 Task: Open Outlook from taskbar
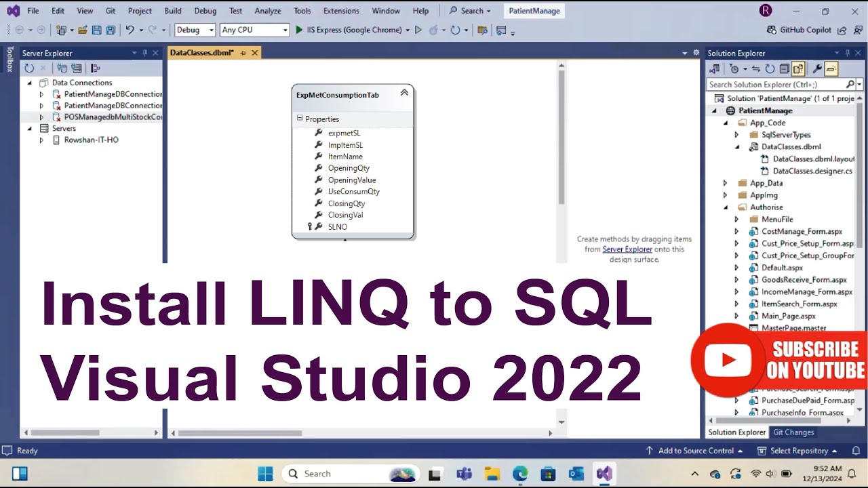point(576,474)
